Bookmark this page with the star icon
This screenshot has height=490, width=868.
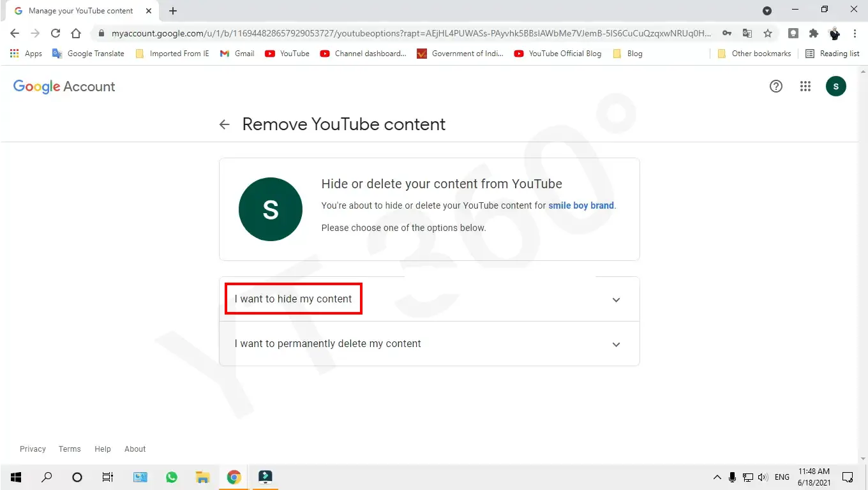768,33
